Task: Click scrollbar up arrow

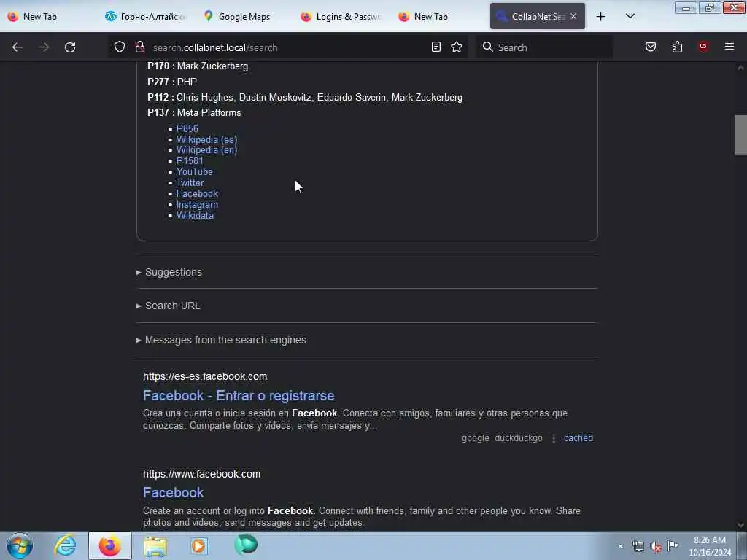Action: point(740,68)
